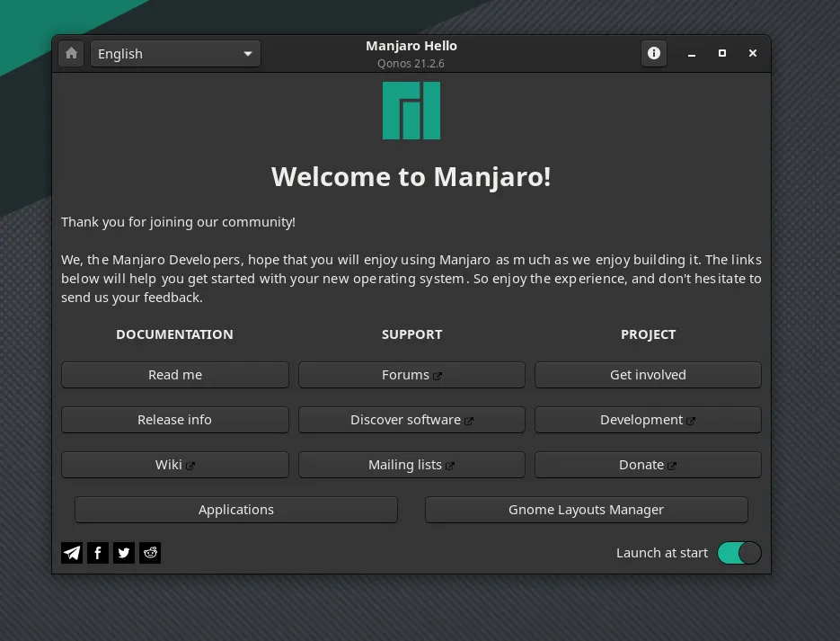Open the Facebook social icon

tap(98, 553)
